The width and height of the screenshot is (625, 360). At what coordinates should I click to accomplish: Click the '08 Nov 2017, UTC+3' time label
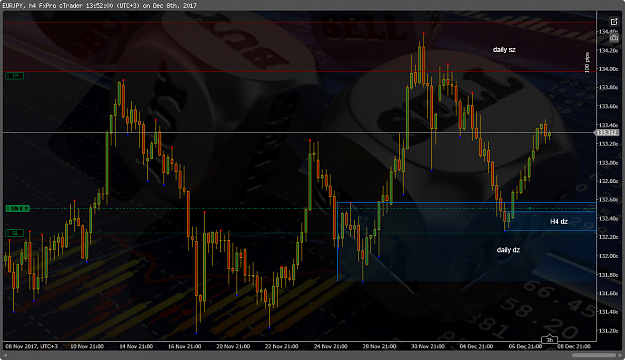coord(31,346)
